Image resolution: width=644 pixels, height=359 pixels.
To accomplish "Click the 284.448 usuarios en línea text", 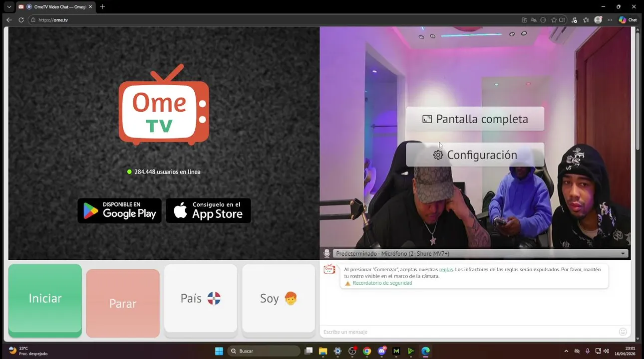I will click(x=167, y=172).
